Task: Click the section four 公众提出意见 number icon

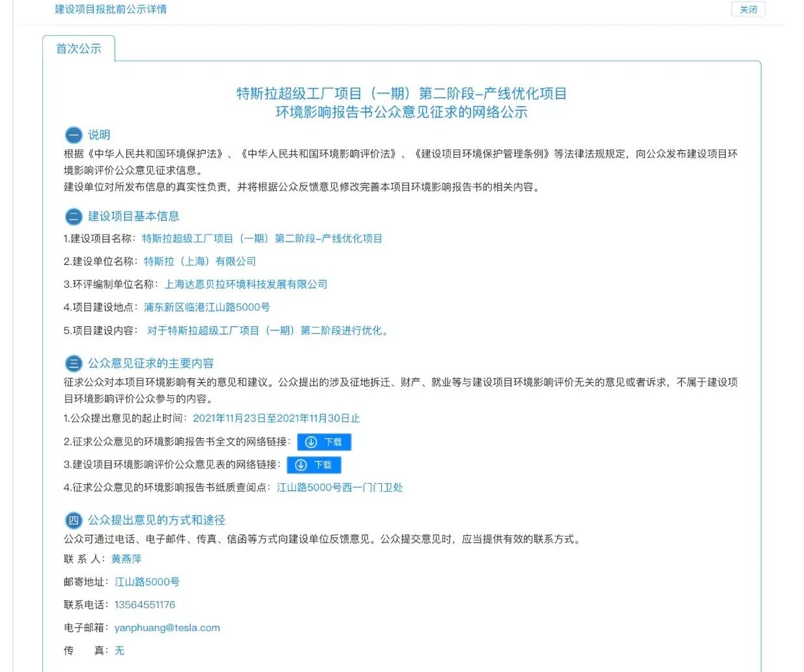Action: [73, 520]
